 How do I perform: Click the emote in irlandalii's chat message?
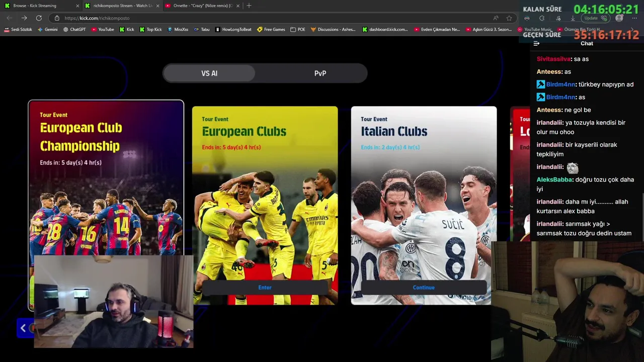573,167
